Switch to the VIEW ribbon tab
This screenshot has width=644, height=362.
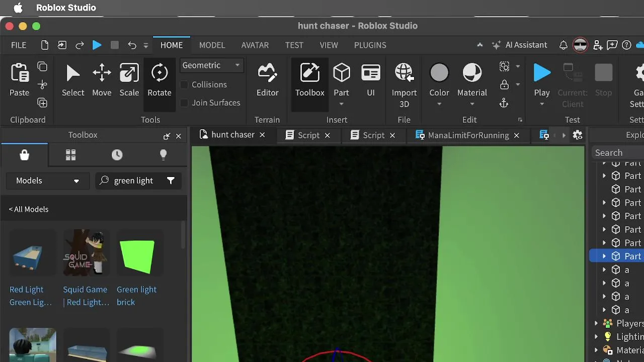click(329, 45)
